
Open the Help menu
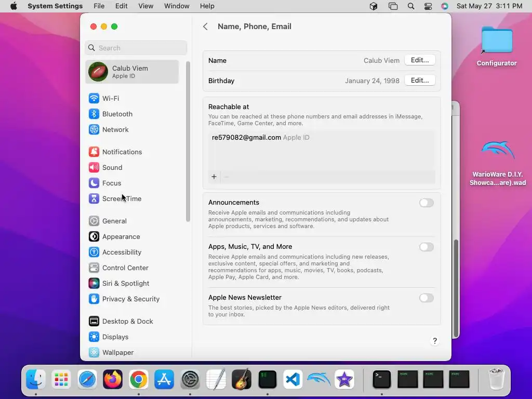207,6
